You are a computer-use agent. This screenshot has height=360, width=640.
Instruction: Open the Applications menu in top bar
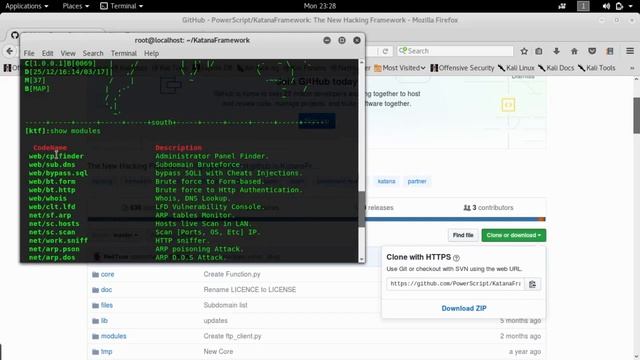coord(27,6)
